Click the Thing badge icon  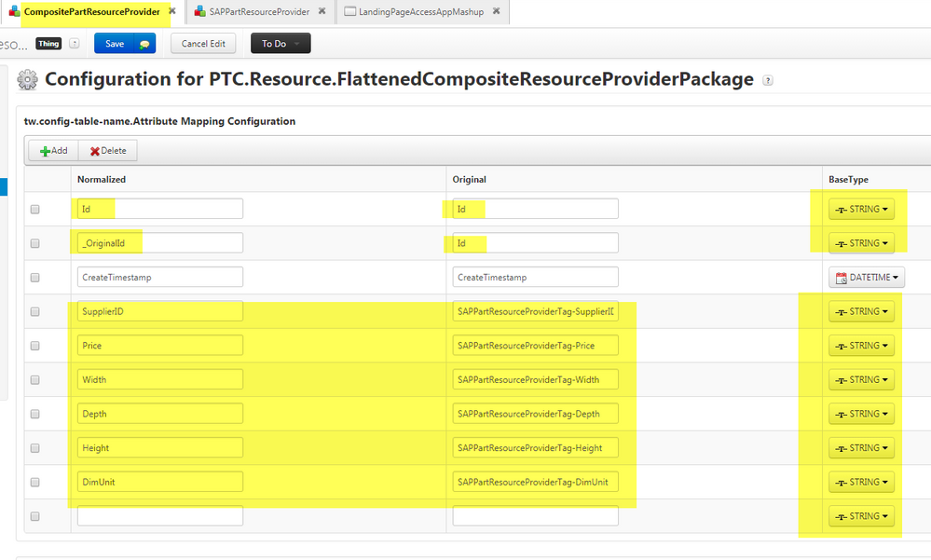pos(48,44)
